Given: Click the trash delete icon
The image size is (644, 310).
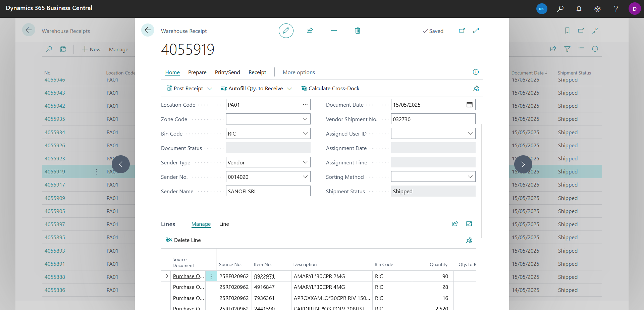Looking at the screenshot, I should [x=358, y=31].
